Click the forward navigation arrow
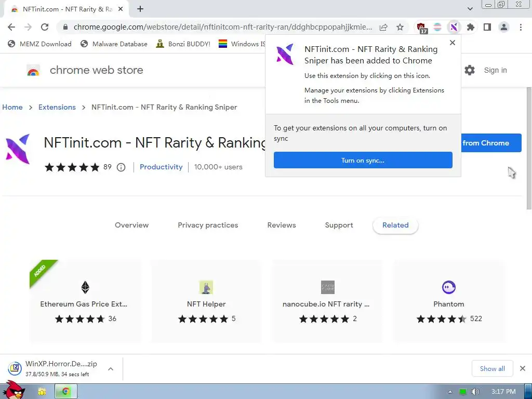The height and width of the screenshot is (399, 532). pos(28,27)
